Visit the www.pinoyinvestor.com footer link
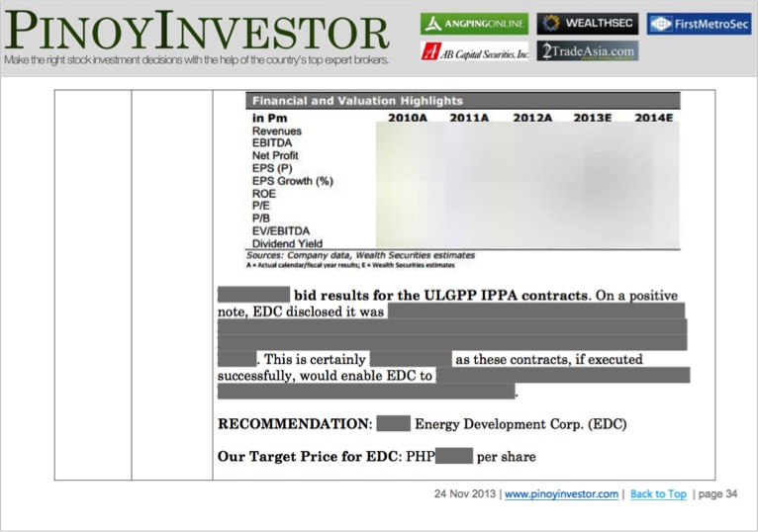This screenshot has height=532, width=758. pyautogui.click(x=561, y=494)
